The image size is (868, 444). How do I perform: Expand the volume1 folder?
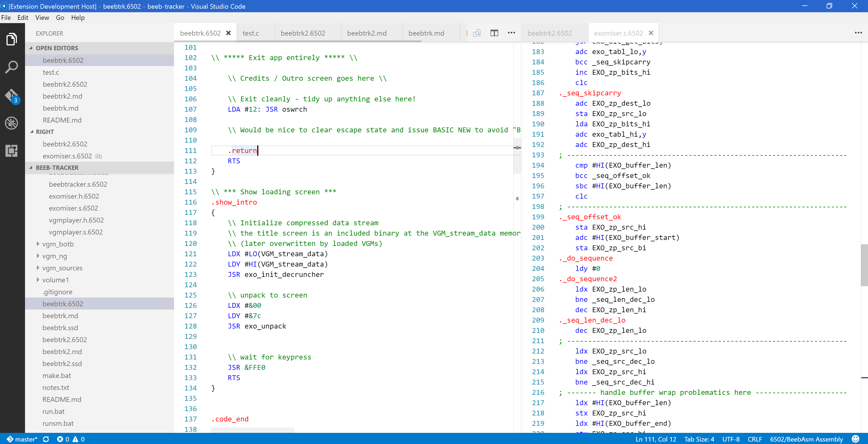coord(100,280)
